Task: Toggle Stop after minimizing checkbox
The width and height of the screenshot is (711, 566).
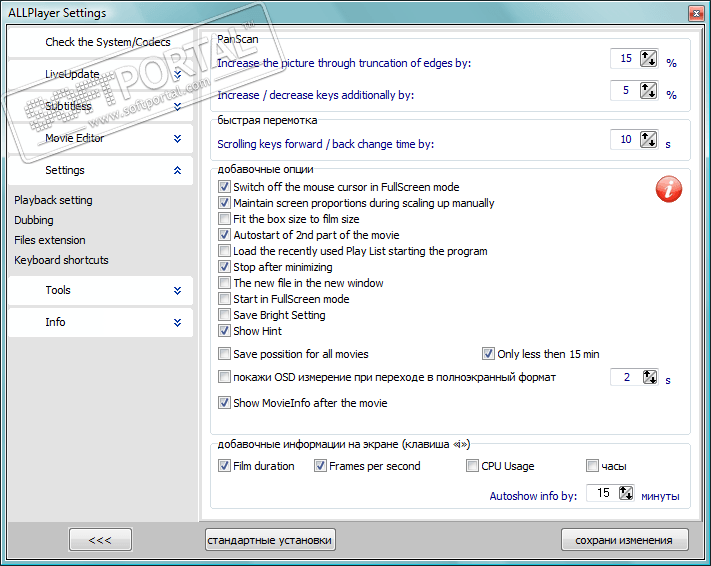Action: [224, 266]
